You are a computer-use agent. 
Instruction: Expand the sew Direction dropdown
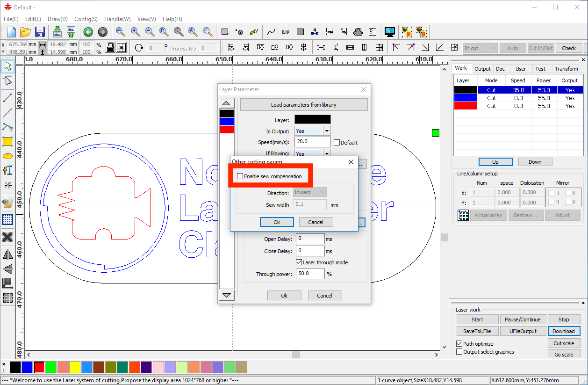[310, 192]
